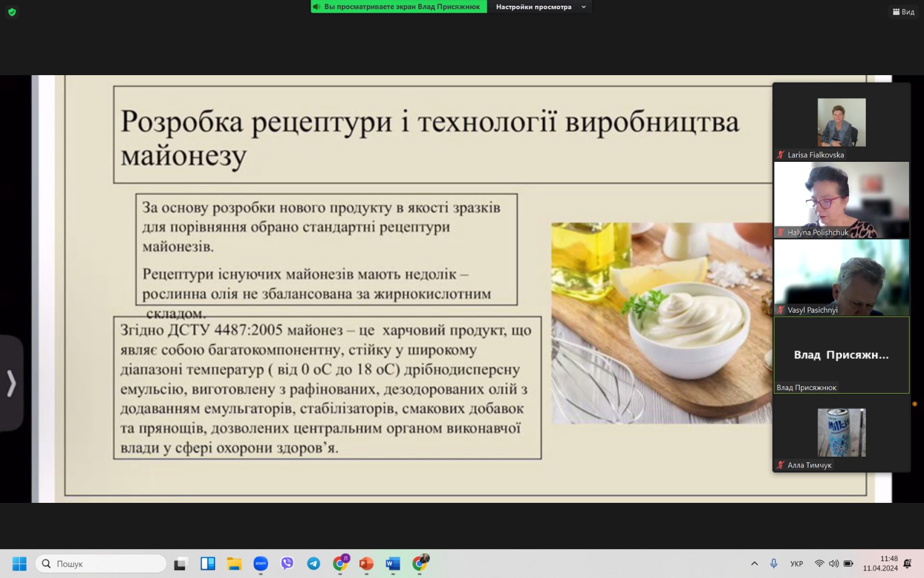
Task: Toggle the УКР input language indicator
Action: (796, 564)
